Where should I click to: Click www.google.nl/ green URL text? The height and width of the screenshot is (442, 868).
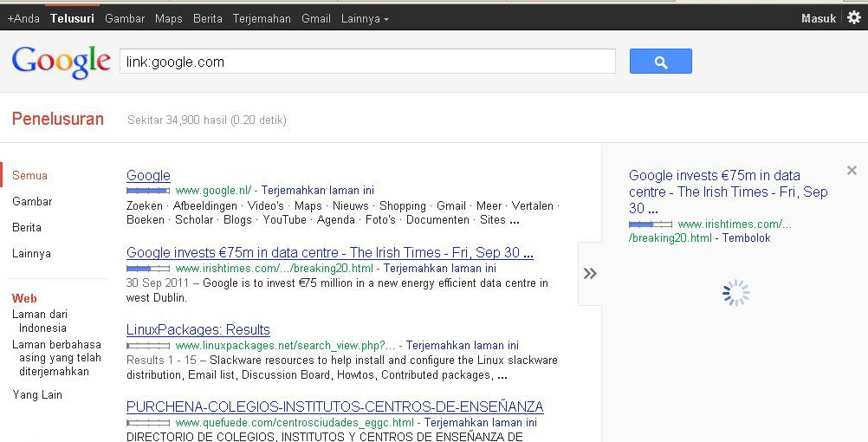(214, 191)
